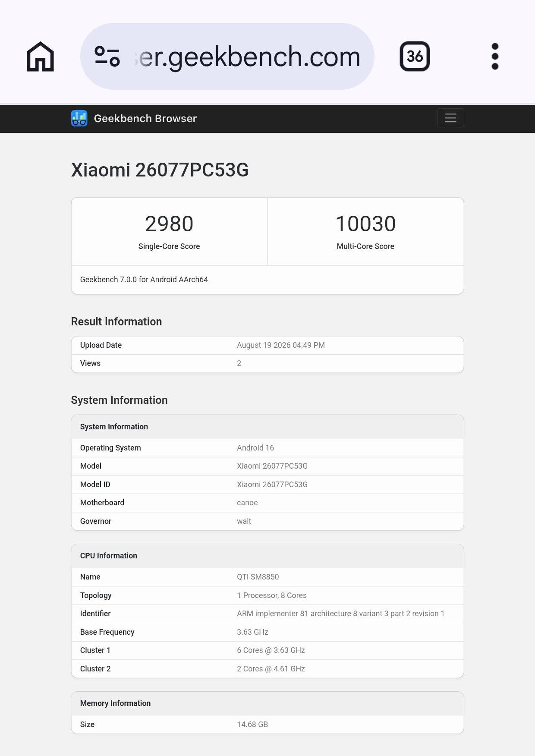
Task: Click the Cluster 1 label
Action: [95, 650]
